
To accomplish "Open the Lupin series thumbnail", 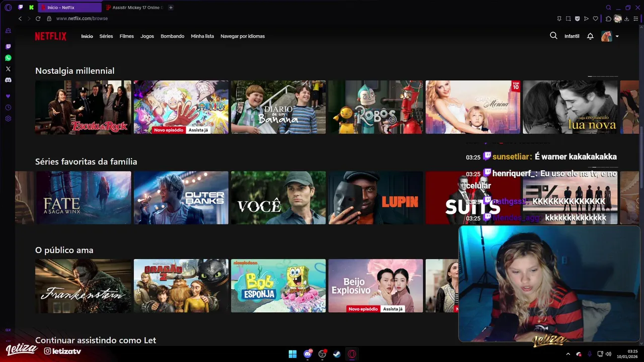I will click(x=376, y=198).
